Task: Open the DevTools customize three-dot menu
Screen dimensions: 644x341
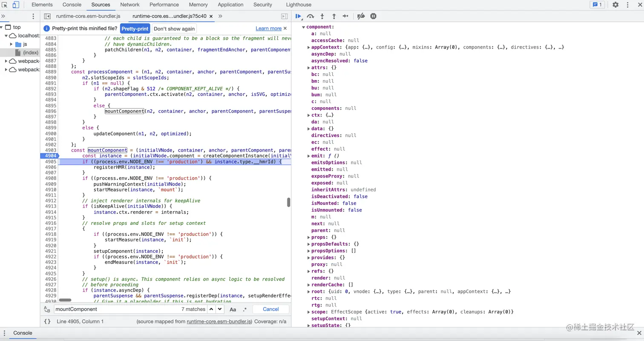Action: [x=627, y=5]
